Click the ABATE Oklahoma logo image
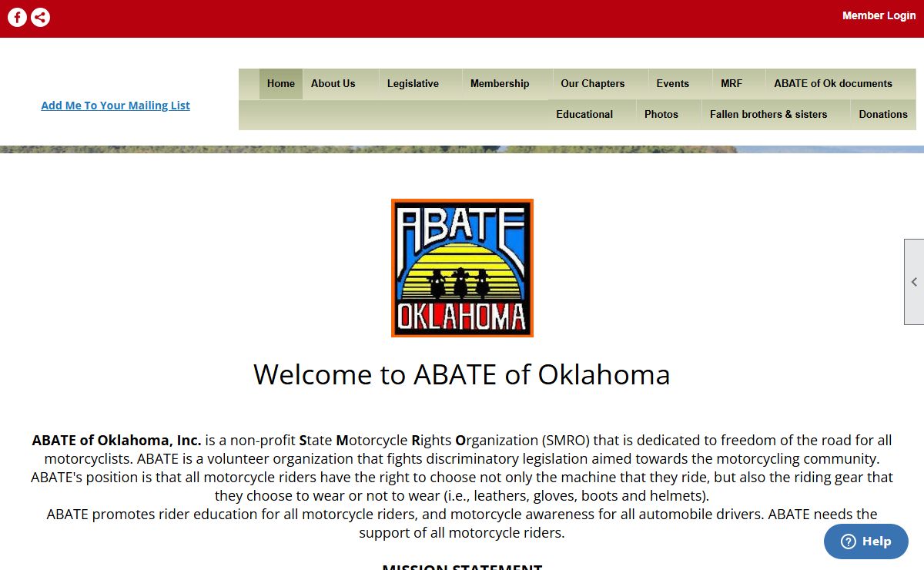This screenshot has height=570, width=924. 462,268
